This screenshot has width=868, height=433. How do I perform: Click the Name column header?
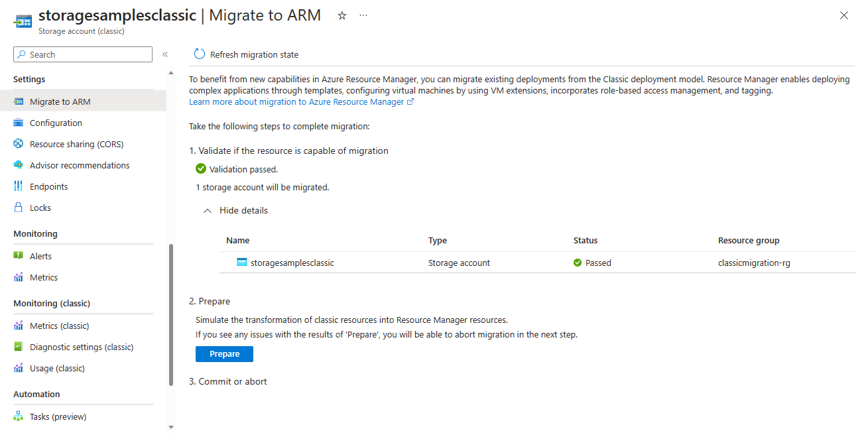[x=237, y=240]
